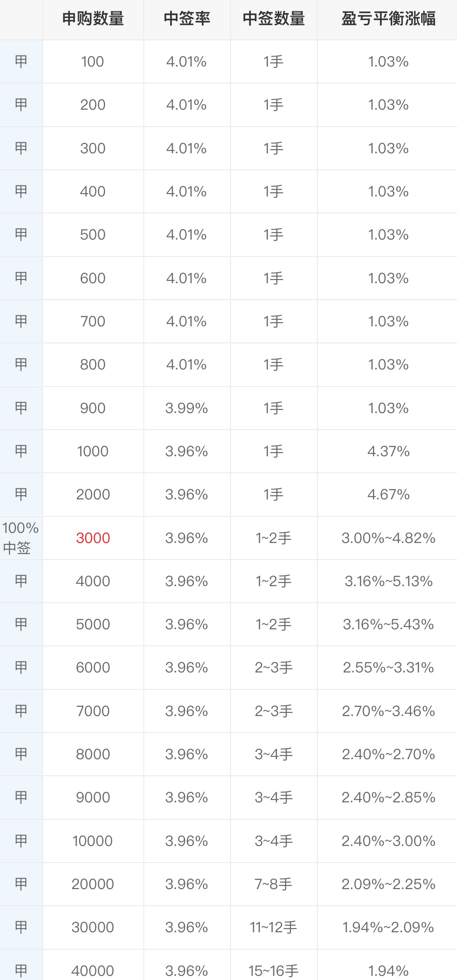
Task: Click the 4.37% break-even cell
Action: point(388,451)
